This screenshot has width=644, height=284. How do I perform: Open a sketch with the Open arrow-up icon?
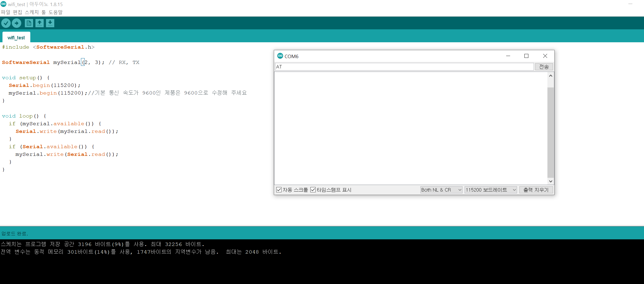(x=39, y=23)
